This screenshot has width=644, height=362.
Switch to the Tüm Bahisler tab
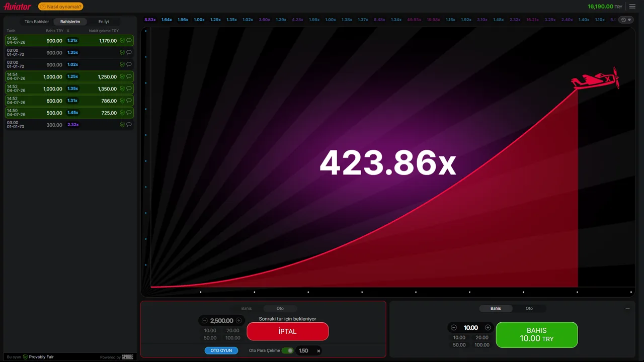click(x=37, y=22)
